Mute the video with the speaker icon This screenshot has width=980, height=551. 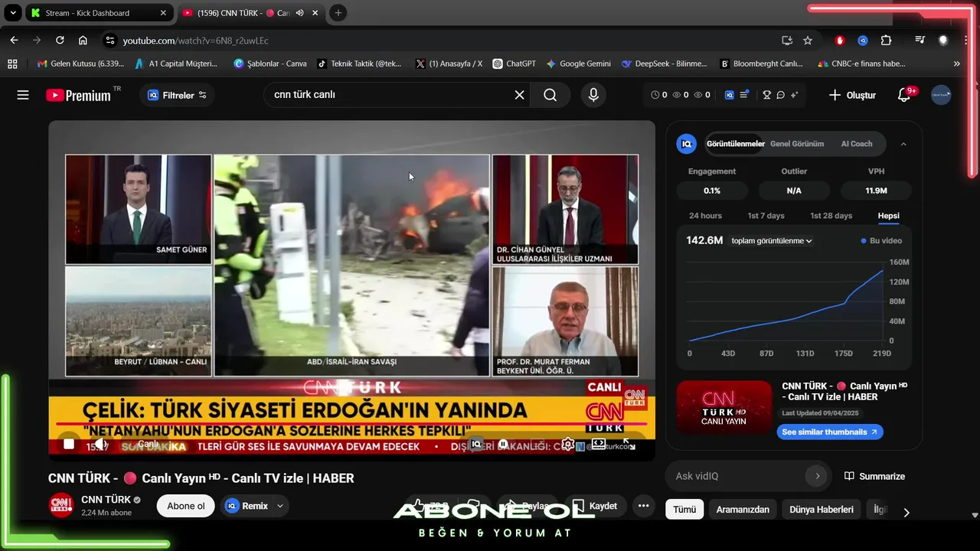[100, 444]
